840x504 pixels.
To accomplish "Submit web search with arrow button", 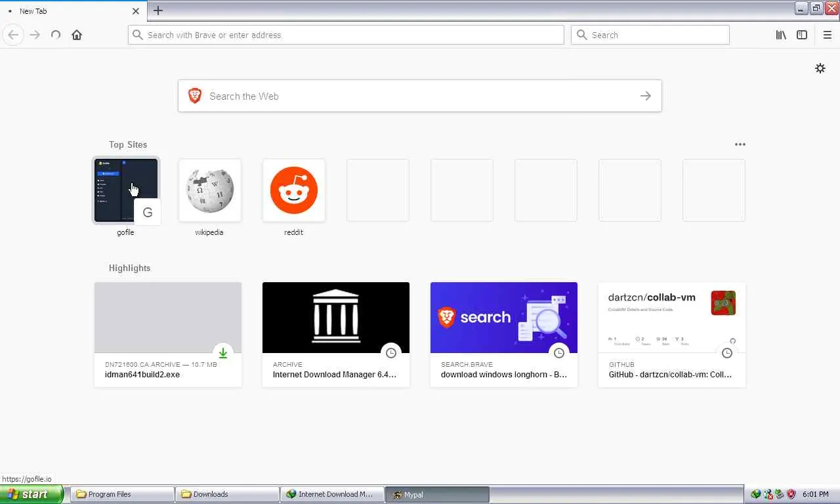I will [646, 96].
